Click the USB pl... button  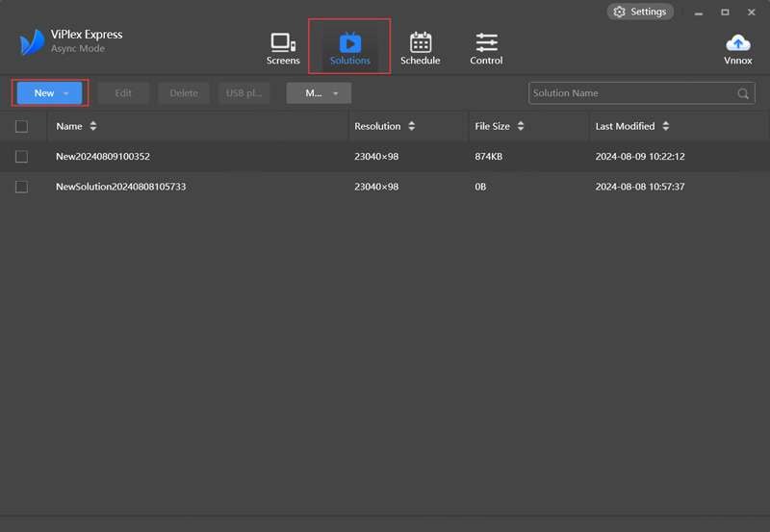[x=244, y=93]
